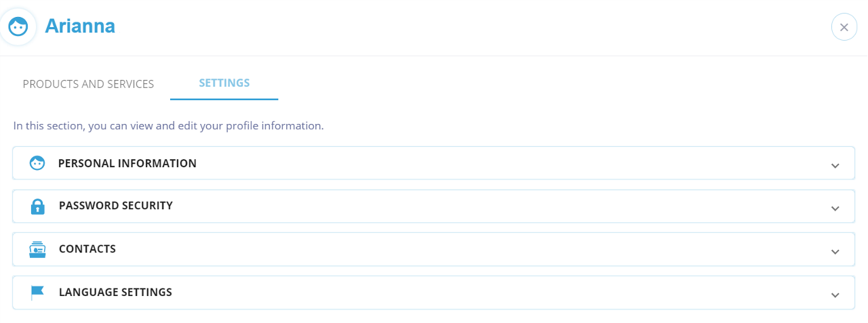This screenshot has width=868, height=323.
Task: Click the Password Security heading
Action: click(116, 206)
